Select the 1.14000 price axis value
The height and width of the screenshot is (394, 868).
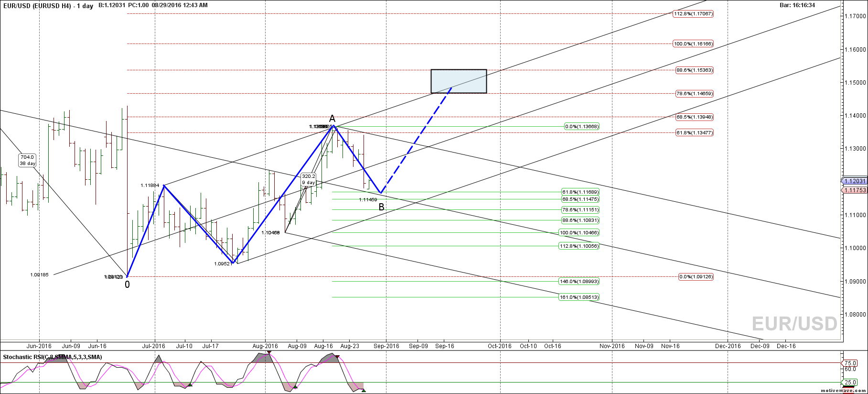(x=855, y=116)
